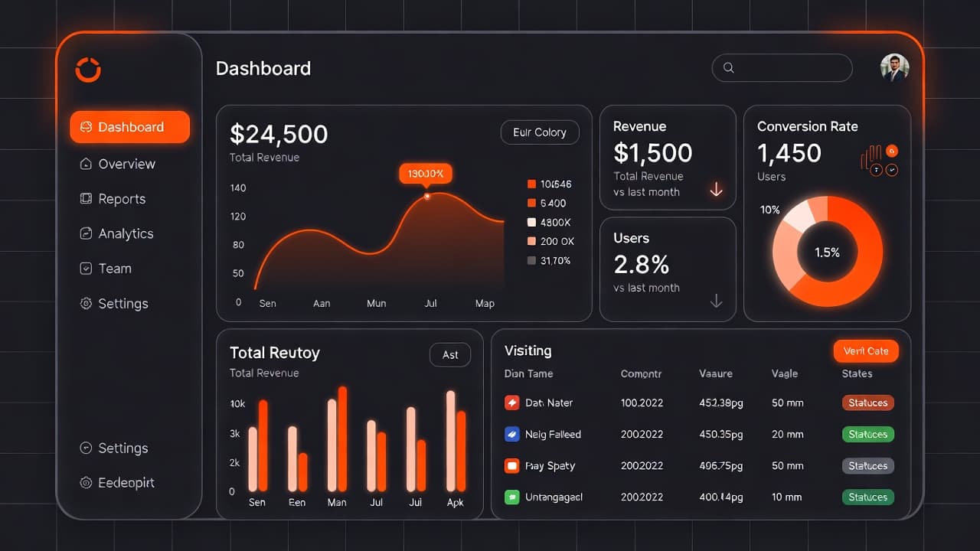Click the red icon beside Dati Nater
The width and height of the screenshot is (980, 551).
coord(512,403)
